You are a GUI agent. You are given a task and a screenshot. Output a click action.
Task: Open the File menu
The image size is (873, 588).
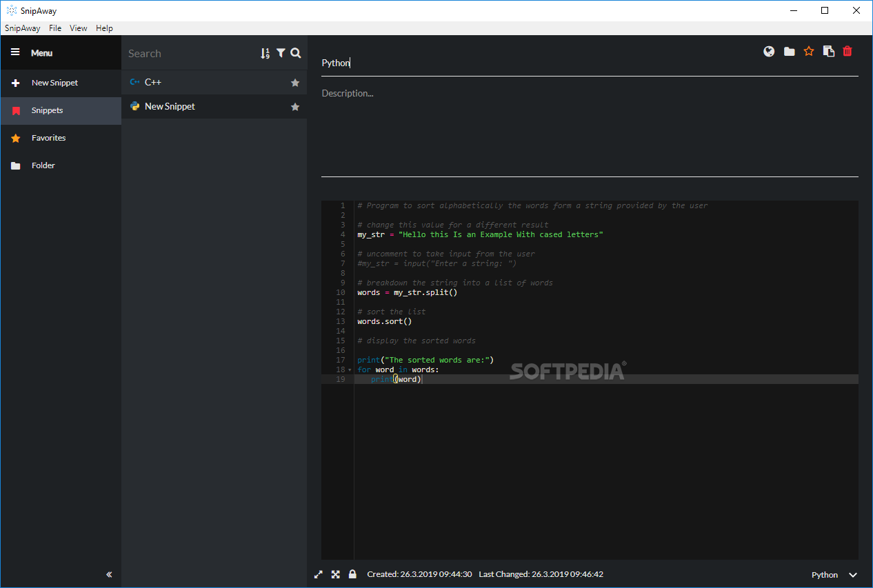point(55,28)
